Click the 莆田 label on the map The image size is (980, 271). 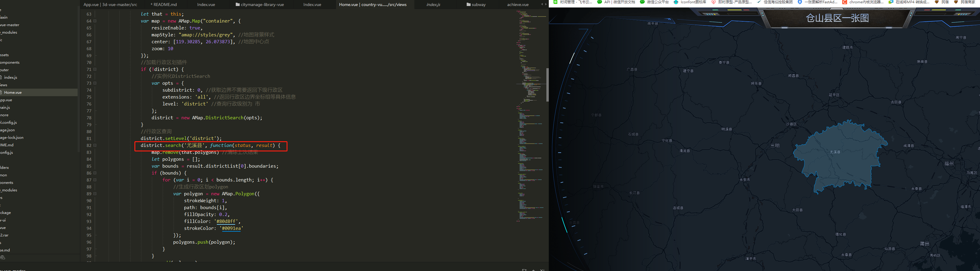pyautogui.click(x=924, y=244)
